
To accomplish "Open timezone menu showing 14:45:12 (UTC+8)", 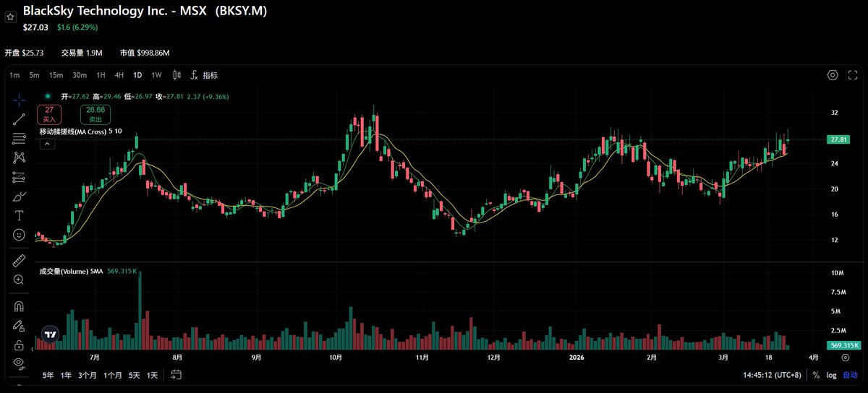I will (x=773, y=375).
